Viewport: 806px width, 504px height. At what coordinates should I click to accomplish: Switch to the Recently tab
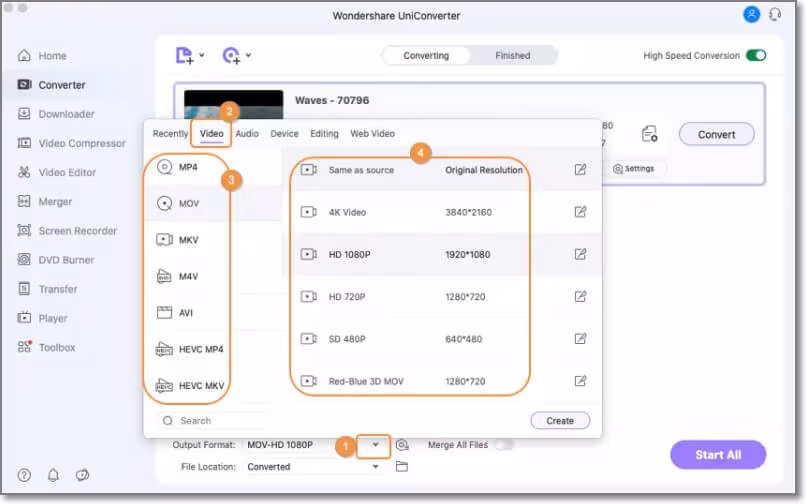(x=170, y=134)
